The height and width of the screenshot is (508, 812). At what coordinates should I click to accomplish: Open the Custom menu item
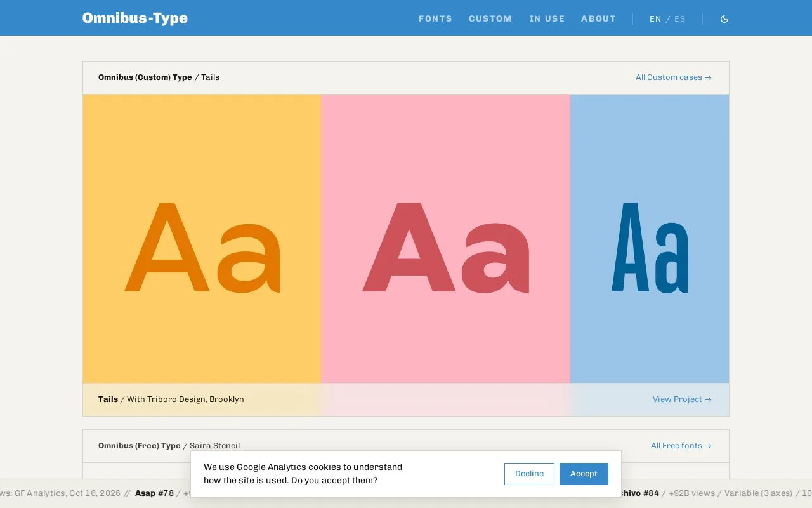(490, 19)
